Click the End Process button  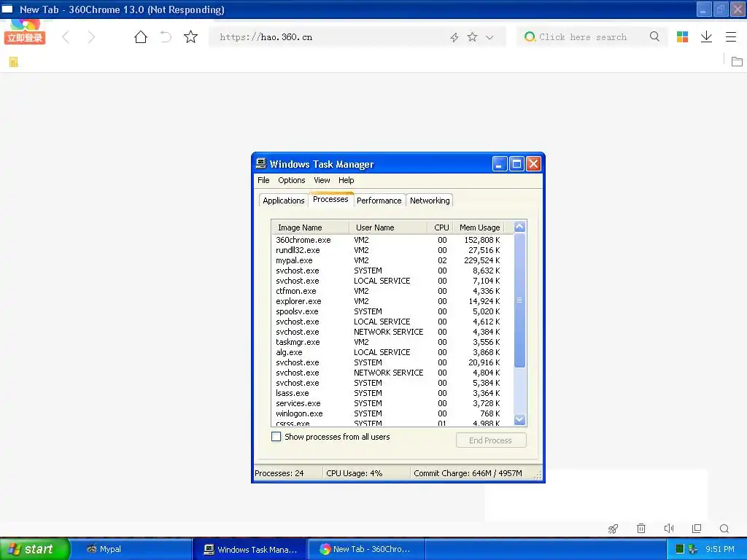point(491,440)
